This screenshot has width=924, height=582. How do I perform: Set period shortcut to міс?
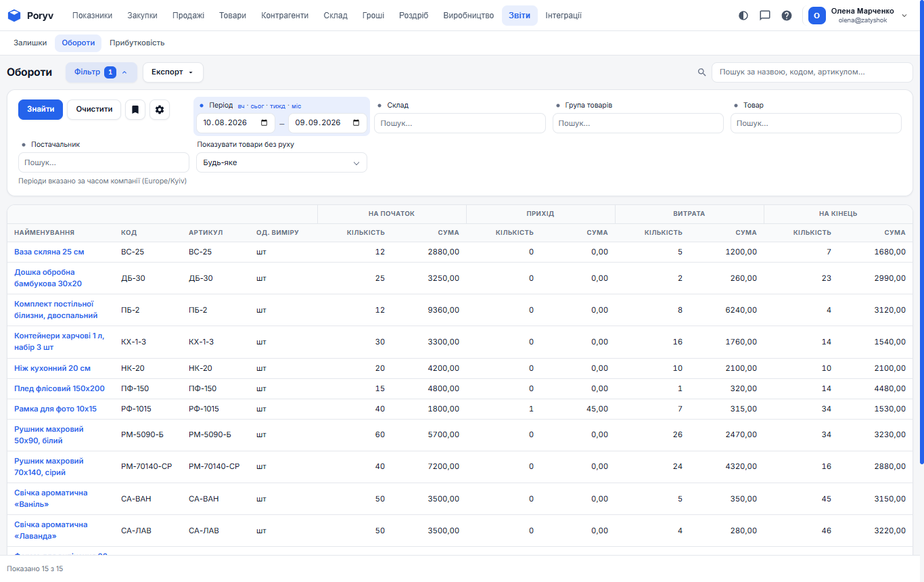[x=296, y=106]
